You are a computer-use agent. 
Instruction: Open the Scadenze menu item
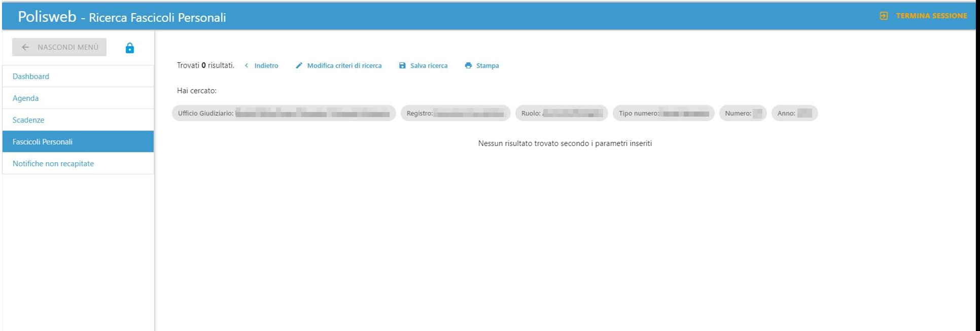[x=28, y=120]
